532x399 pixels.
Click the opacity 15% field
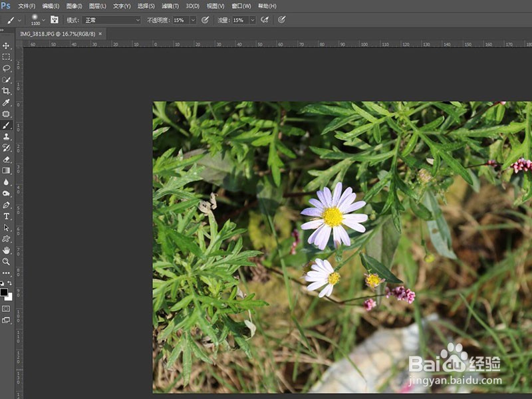click(181, 20)
